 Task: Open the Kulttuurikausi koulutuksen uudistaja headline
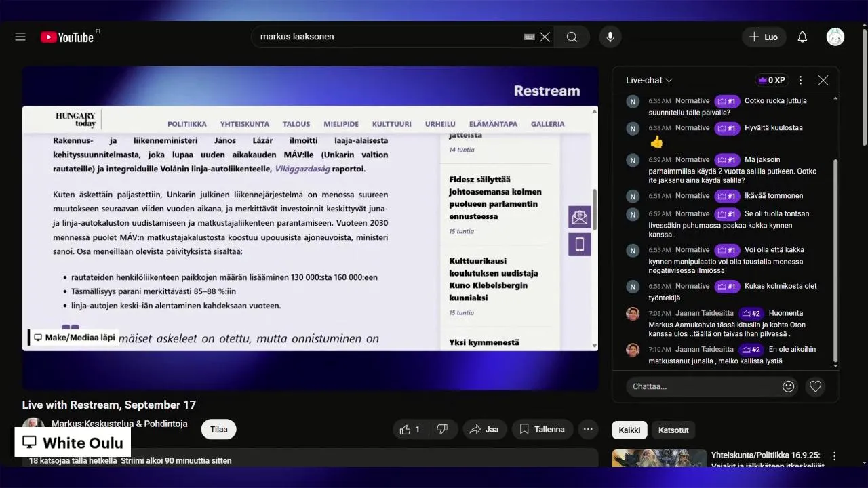click(x=494, y=279)
